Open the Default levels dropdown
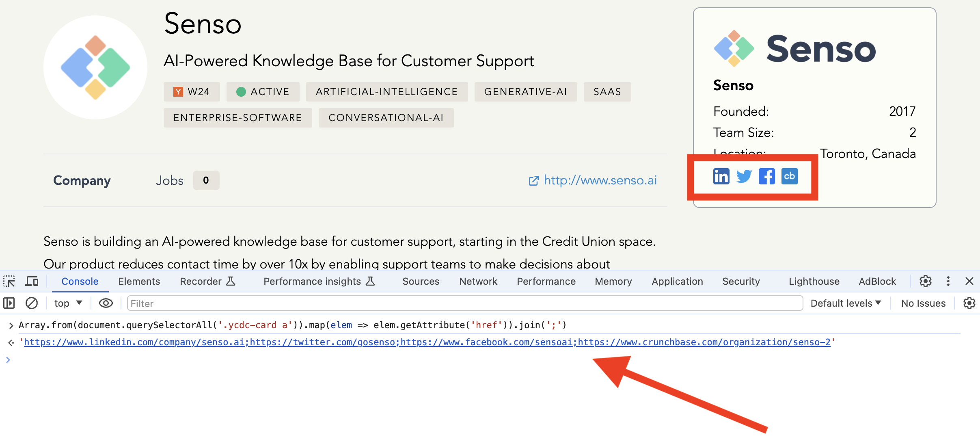 point(846,303)
